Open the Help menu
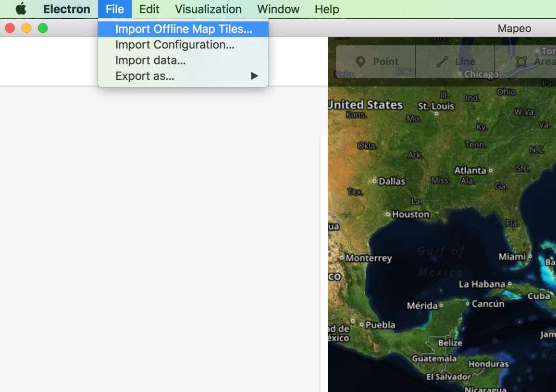The height and width of the screenshot is (392, 556). click(327, 9)
